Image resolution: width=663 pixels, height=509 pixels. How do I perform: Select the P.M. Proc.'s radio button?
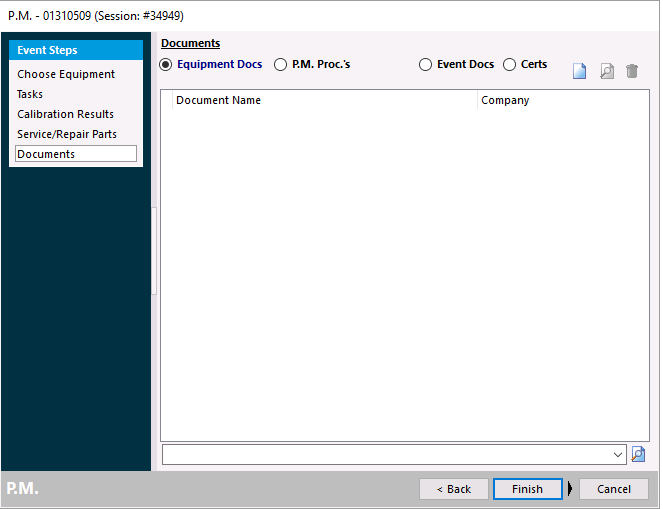click(x=281, y=65)
